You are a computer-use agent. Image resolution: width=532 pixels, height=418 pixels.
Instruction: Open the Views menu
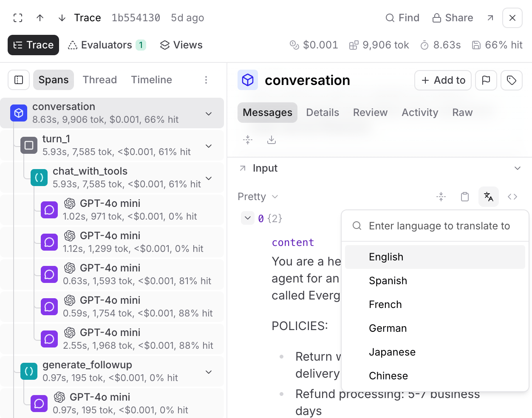(x=181, y=45)
